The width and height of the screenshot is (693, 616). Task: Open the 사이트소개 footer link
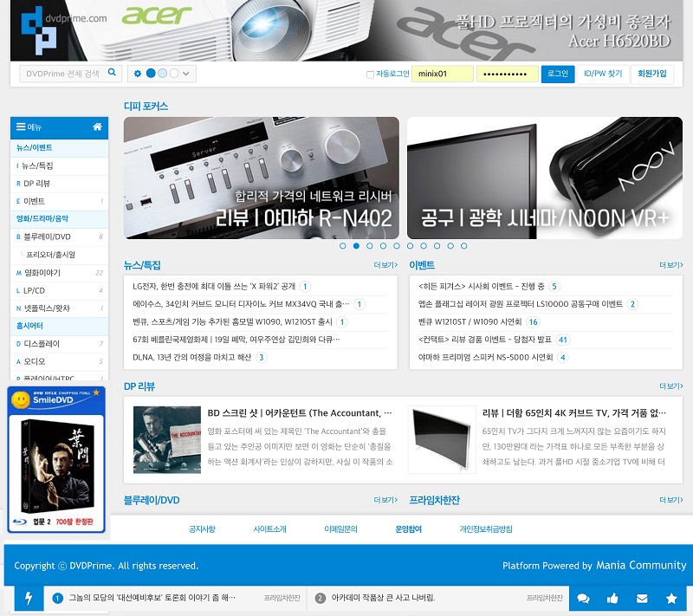click(269, 529)
